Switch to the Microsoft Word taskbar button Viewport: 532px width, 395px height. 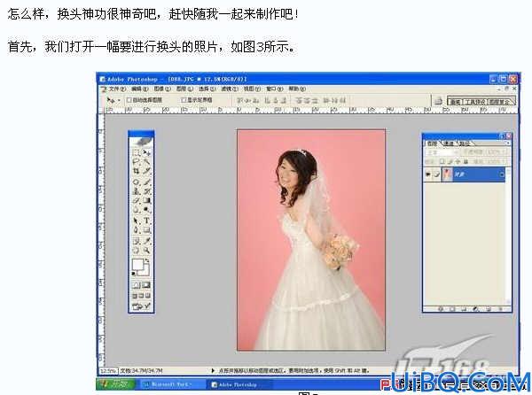(x=171, y=384)
